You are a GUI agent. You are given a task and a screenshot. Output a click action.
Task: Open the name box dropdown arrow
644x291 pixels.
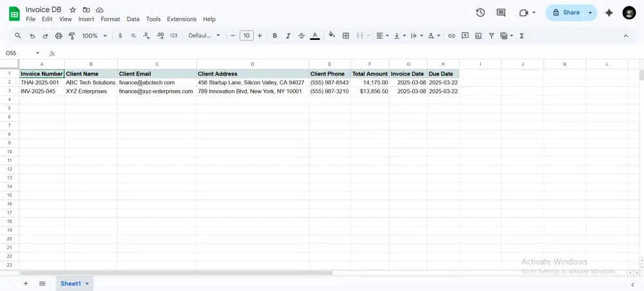(x=38, y=53)
